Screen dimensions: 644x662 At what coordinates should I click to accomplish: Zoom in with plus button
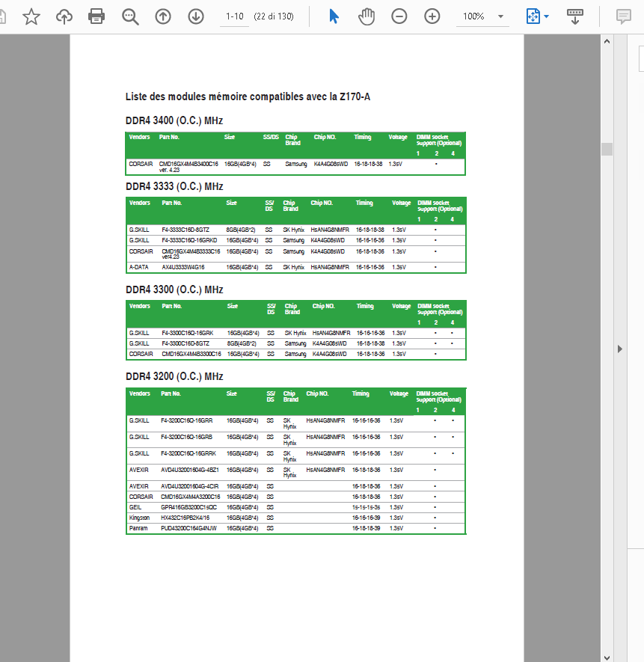tap(432, 16)
